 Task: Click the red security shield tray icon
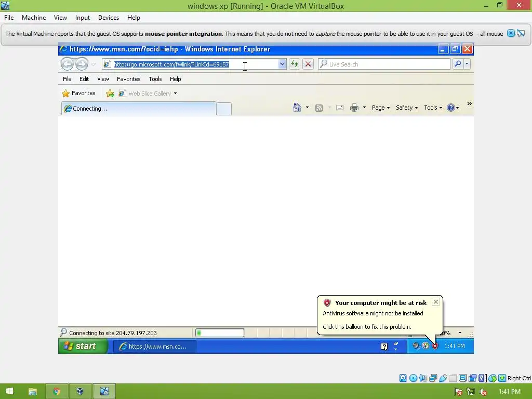[435, 346]
